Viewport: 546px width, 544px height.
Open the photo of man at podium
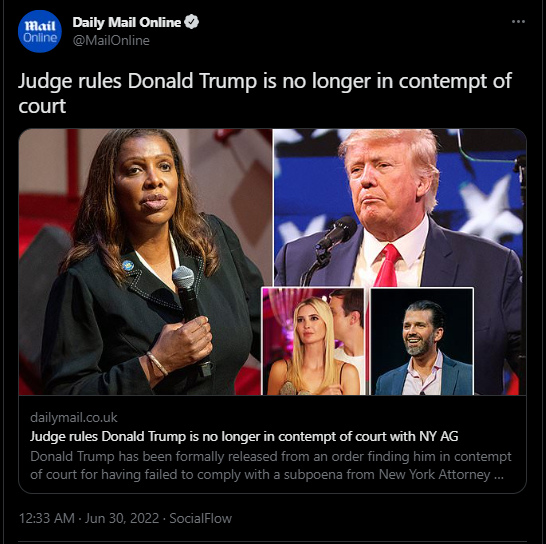pos(400,209)
